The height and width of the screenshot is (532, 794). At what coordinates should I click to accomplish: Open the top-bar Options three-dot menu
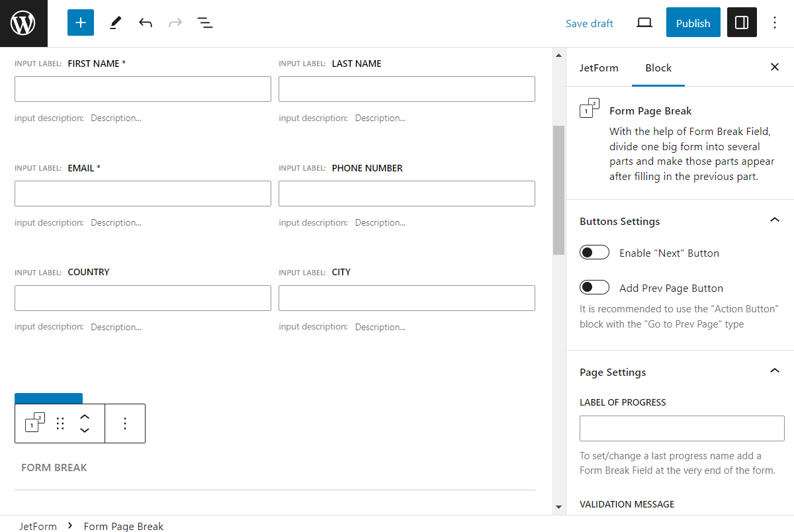775,23
